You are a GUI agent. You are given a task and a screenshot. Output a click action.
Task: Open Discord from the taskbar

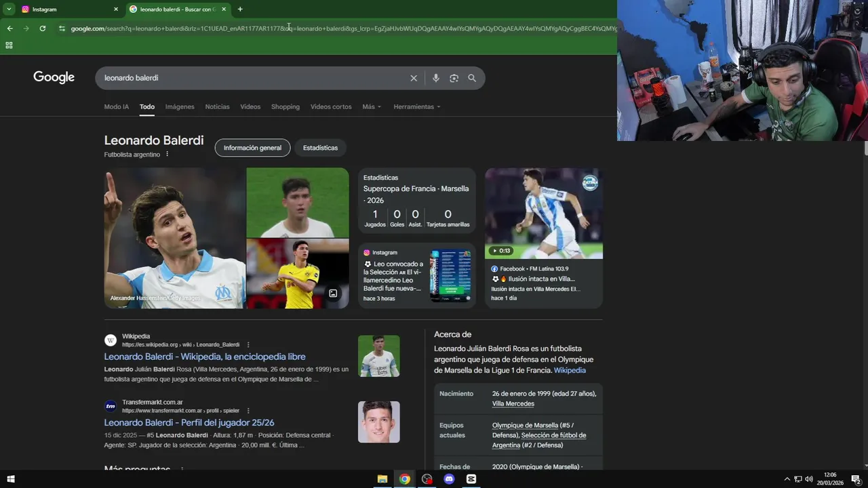[449, 479]
